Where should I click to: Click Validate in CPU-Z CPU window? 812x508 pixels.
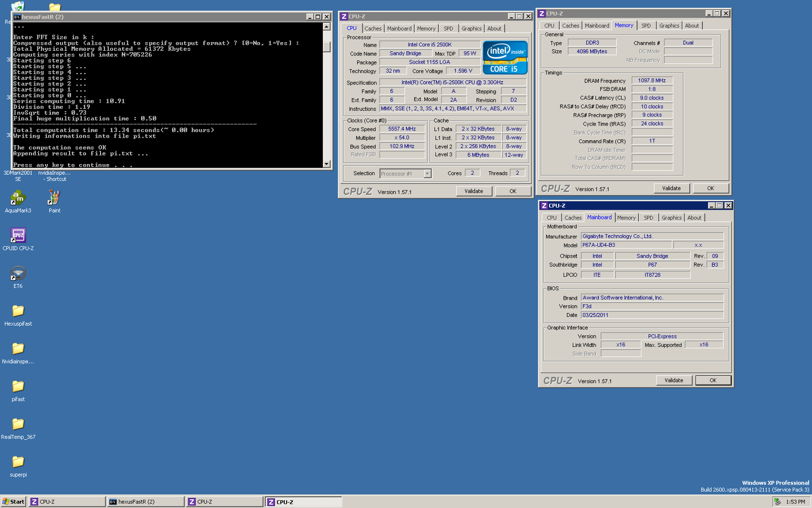point(473,191)
